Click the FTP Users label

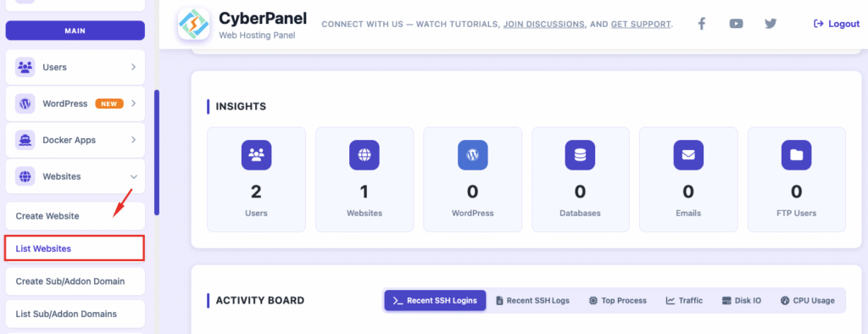[x=796, y=214]
